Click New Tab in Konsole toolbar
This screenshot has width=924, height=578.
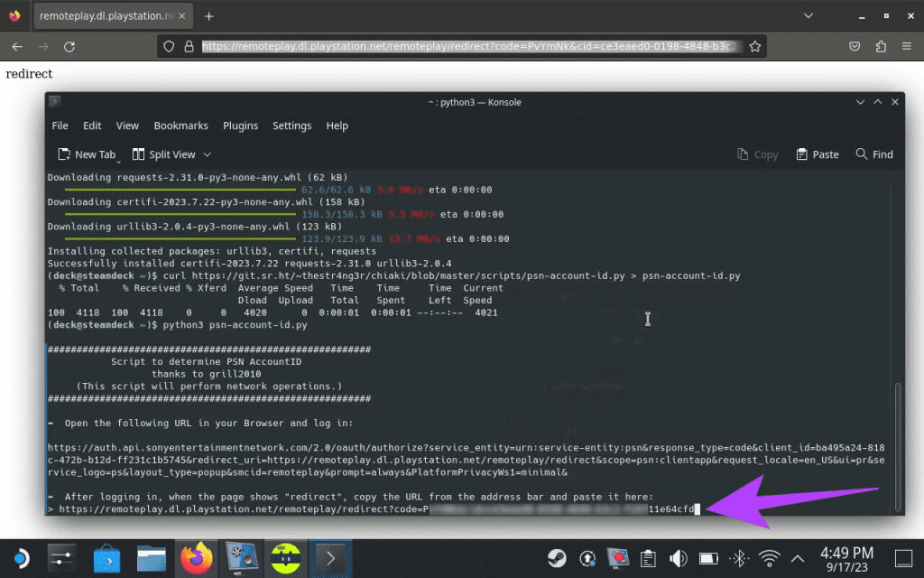coord(88,154)
